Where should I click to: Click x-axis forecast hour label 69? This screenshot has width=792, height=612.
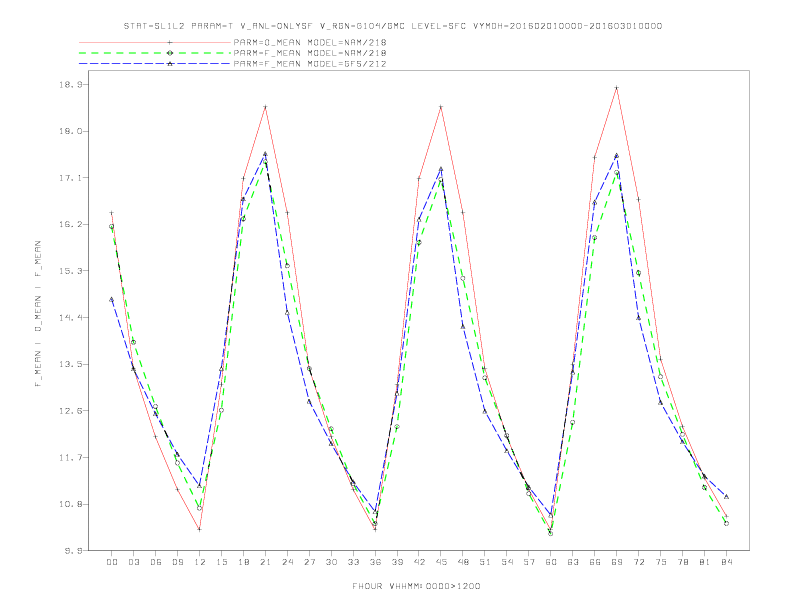pos(617,562)
